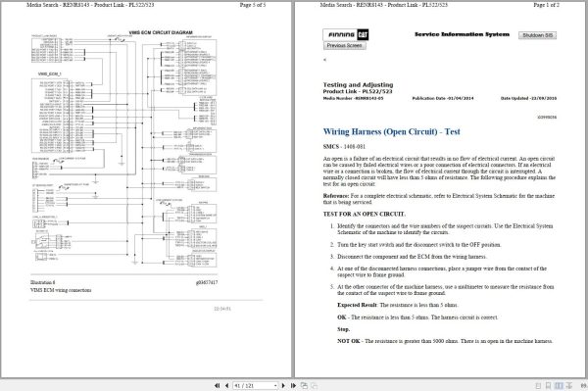Click the previous view icon beside last page arrow
This screenshot has height=391, width=588.
304,385
